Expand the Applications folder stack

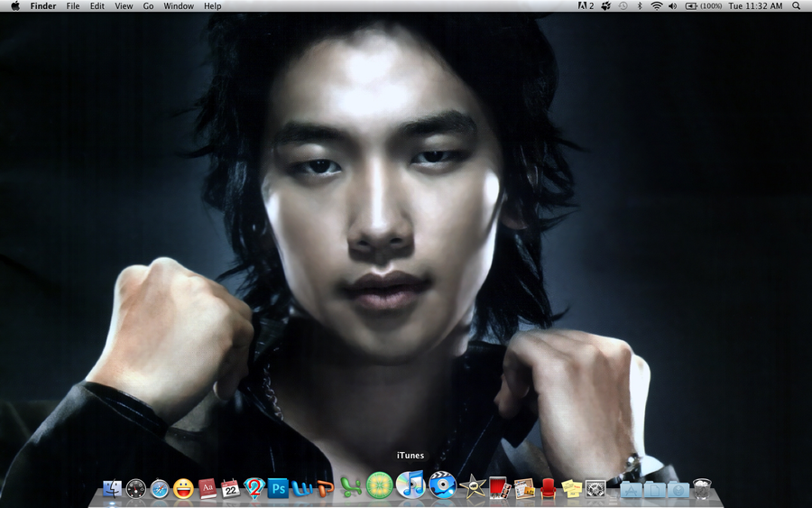tap(631, 490)
